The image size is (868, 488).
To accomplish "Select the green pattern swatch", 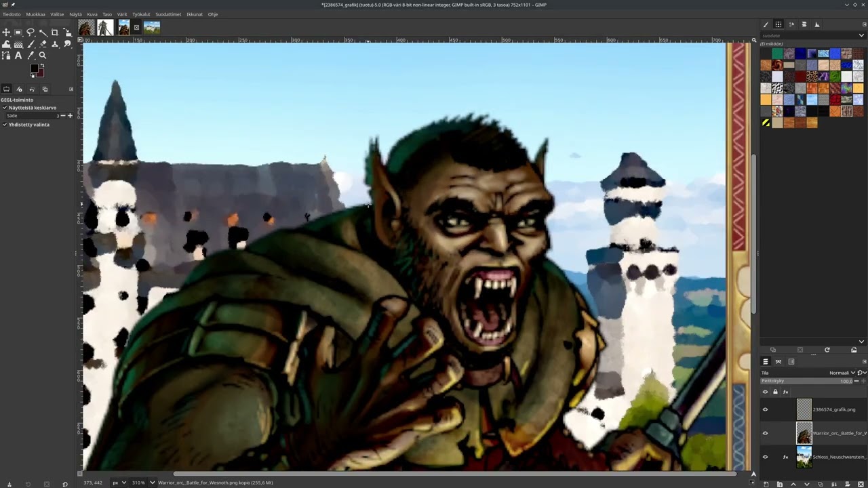I will [x=777, y=54].
